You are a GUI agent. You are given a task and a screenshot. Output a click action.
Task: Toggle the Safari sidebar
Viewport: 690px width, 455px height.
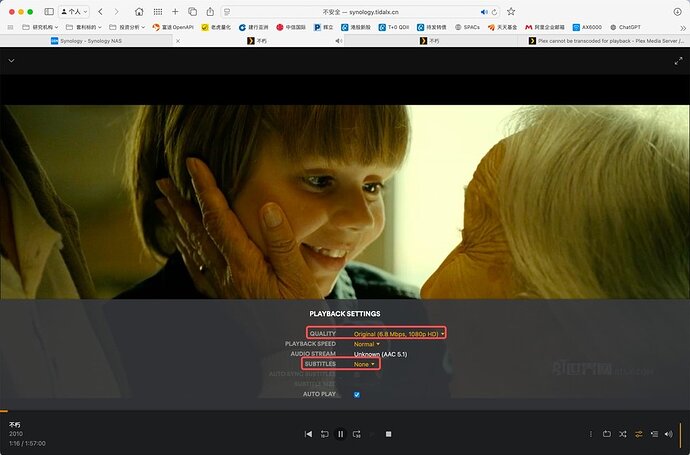tap(49, 12)
